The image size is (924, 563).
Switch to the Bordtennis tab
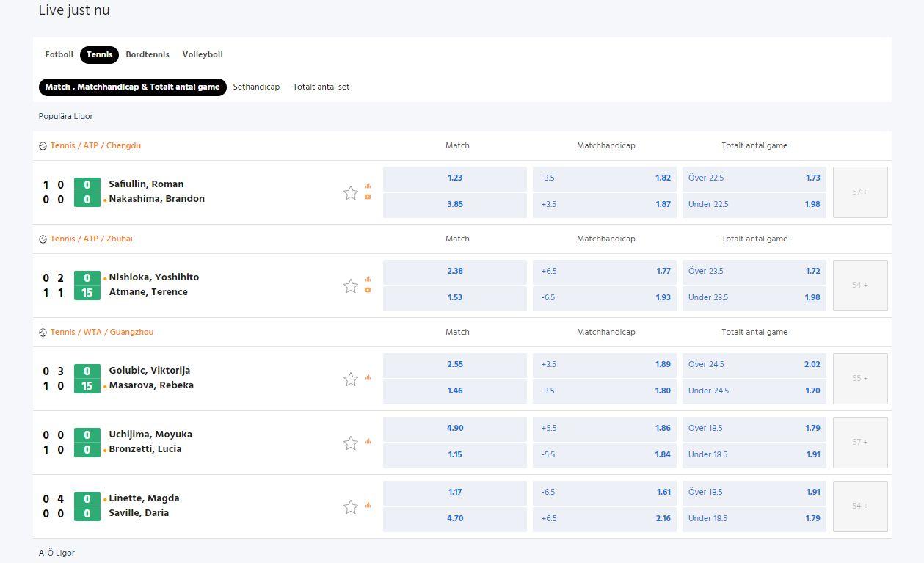[148, 54]
